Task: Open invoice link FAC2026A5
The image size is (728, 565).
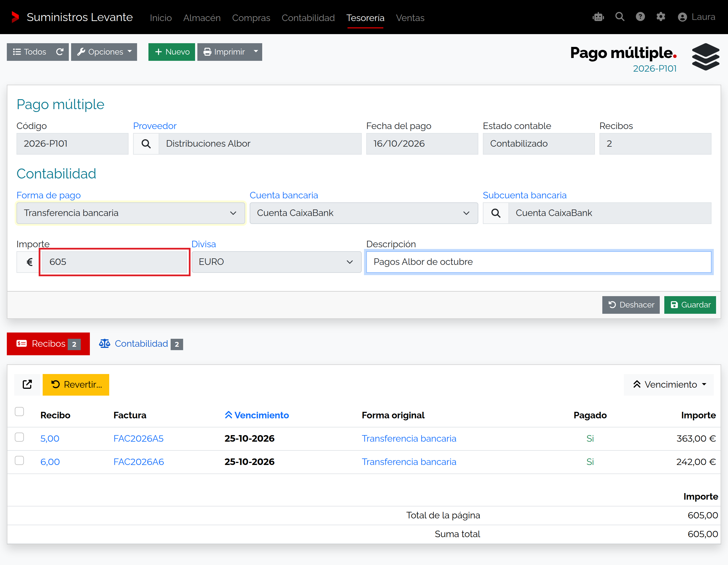Action: (x=139, y=439)
